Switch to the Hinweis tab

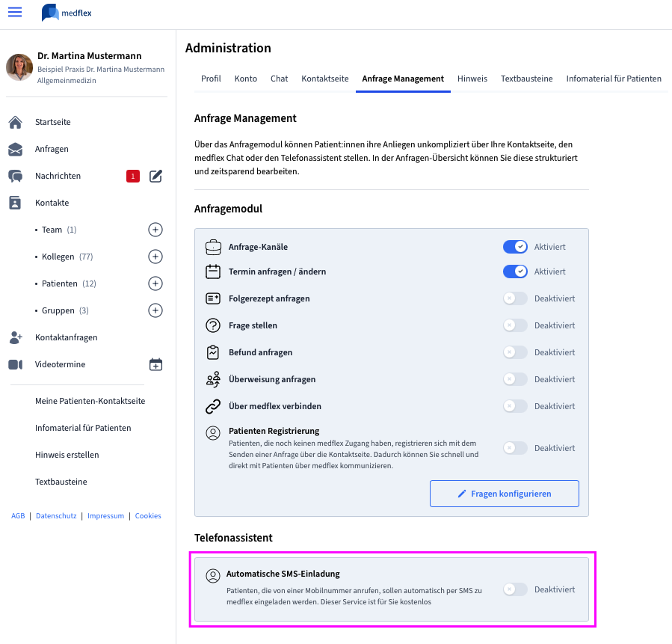[472, 79]
